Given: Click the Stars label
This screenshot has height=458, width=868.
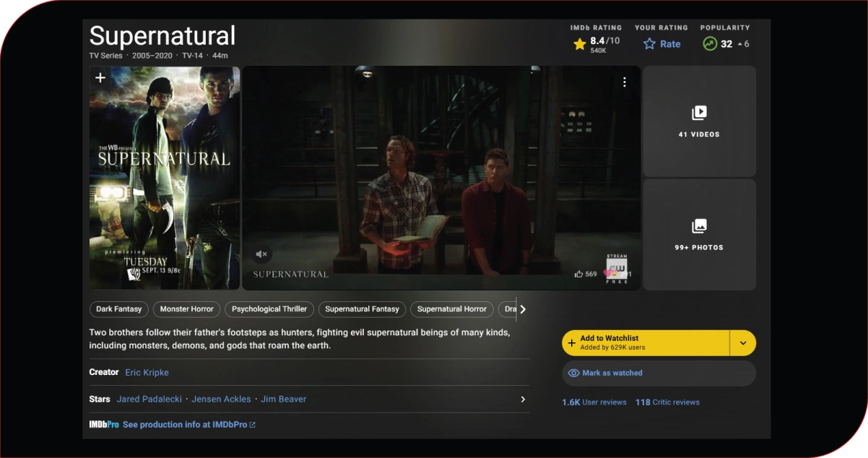Looking at the screenshot, I should pos(100,399).
